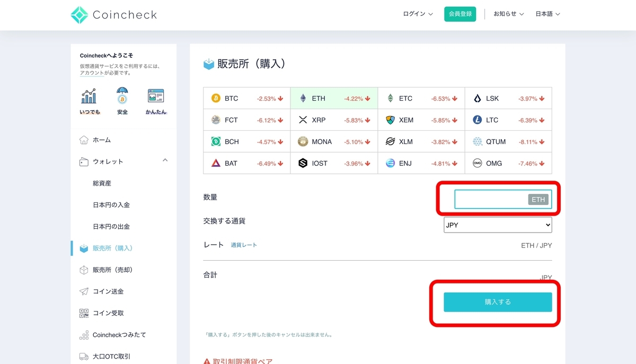Click XRP's -5.83% change
Screen dimensions: 636x364
[x=358, y=120]
